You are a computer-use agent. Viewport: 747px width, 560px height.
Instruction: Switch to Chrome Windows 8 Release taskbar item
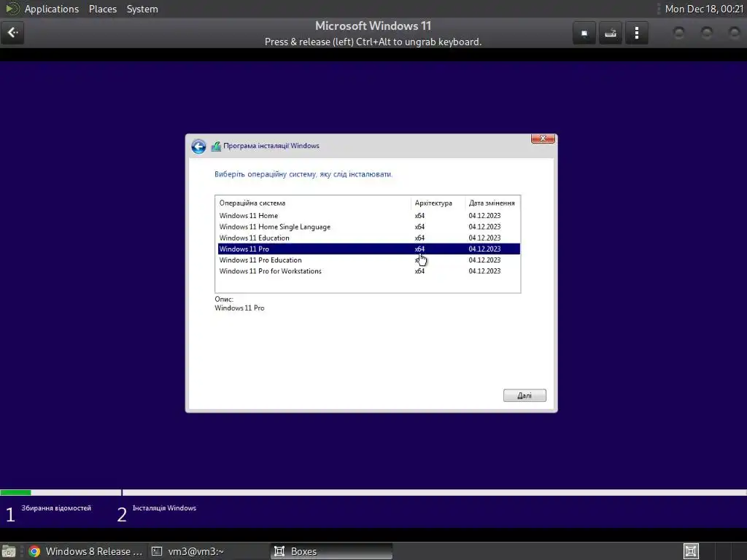pyautogui.click(x=86, y=551)
